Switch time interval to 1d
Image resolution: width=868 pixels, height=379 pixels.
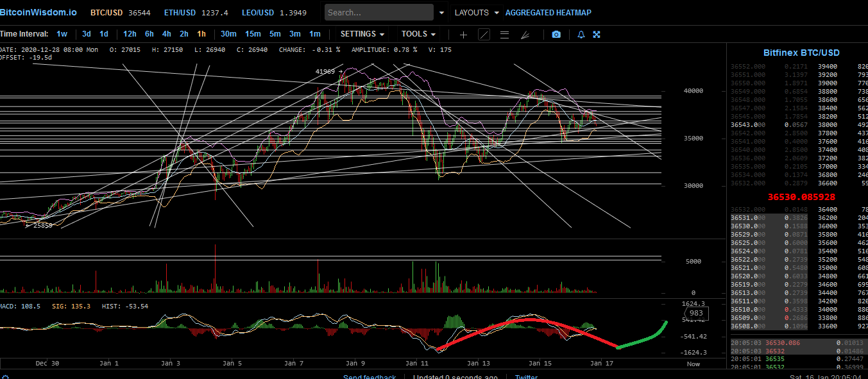[104, 34]
